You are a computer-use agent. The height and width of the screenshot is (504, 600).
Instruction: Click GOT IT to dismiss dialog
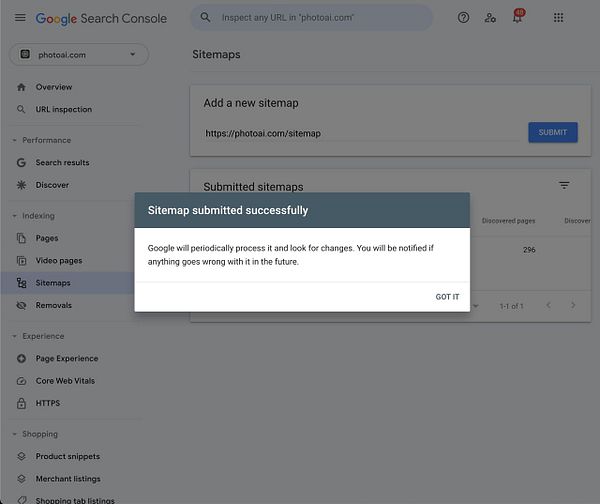(447, 297)
